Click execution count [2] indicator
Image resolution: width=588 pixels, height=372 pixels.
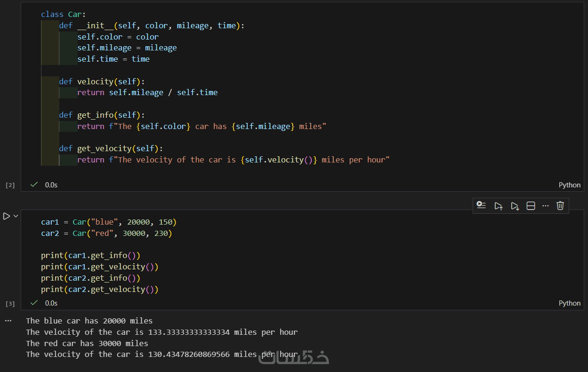tap(10, 185)
